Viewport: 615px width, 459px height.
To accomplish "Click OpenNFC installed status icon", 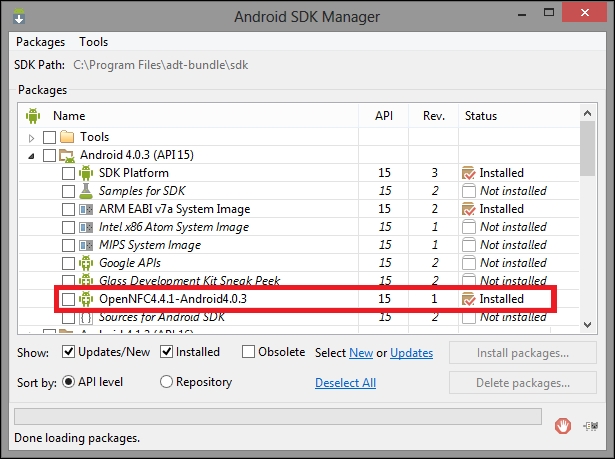I will (x=469, y=299).
